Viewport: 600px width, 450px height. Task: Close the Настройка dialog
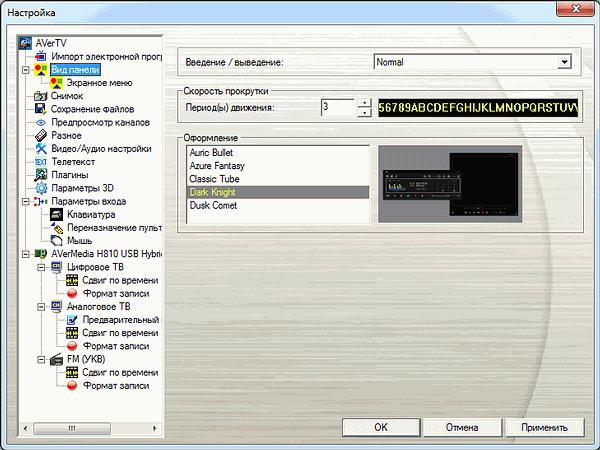pos(576,8)
